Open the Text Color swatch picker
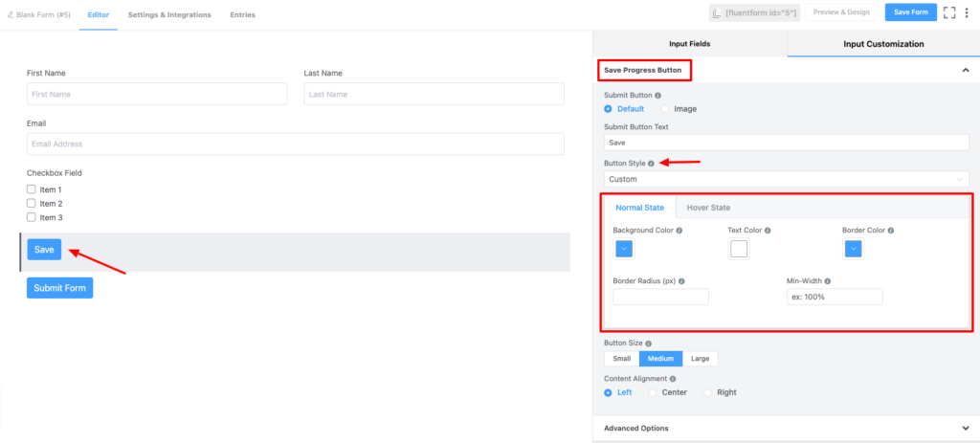Viewport: 980px width, 443px height. click(x=739, y=250)
